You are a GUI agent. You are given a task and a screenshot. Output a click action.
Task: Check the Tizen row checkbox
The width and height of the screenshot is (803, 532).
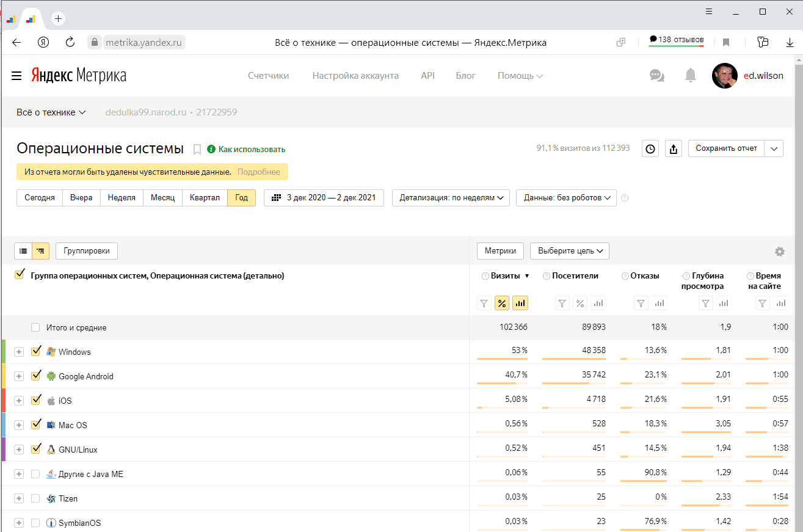click(x=35, y=498)
